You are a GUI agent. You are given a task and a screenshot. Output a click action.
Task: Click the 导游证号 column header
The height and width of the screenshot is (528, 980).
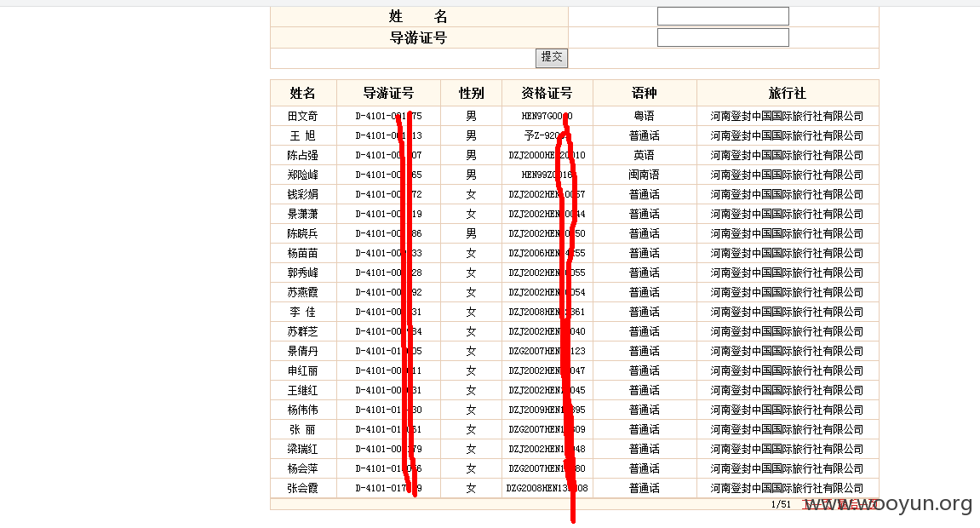[x=388, y=93]
